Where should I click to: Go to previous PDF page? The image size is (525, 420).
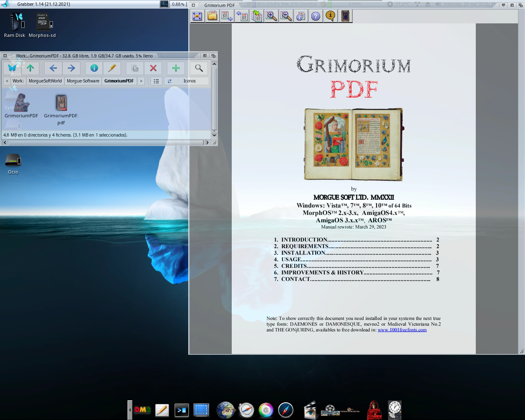click(242, 16)
